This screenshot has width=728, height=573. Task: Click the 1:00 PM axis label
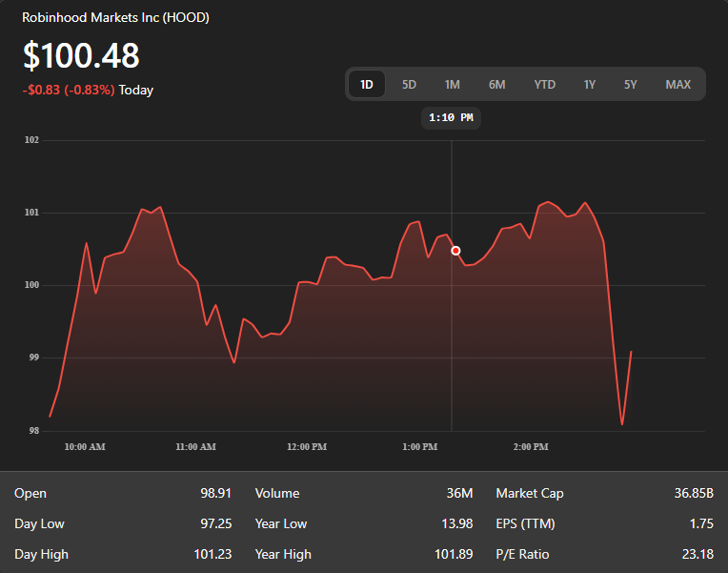coord(419,446)
